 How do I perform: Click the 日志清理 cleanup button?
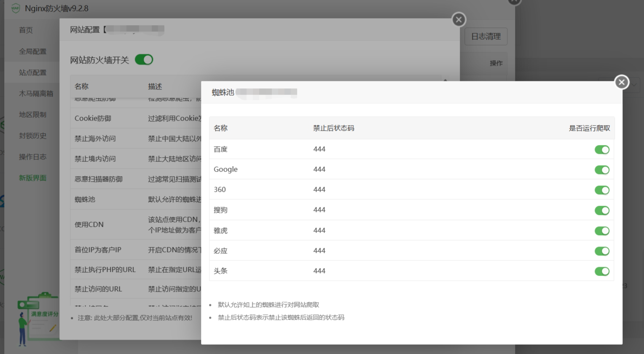485,36
